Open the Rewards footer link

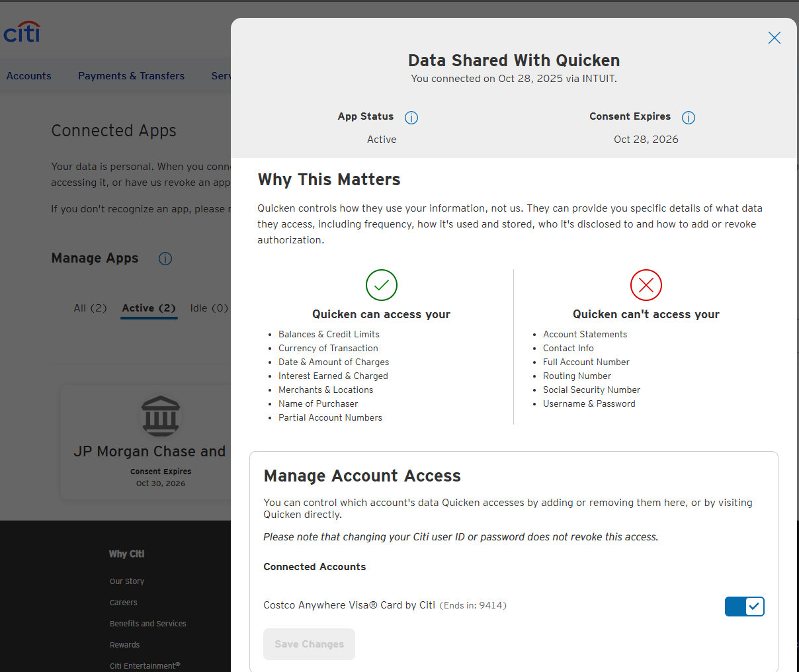[125, 645]
